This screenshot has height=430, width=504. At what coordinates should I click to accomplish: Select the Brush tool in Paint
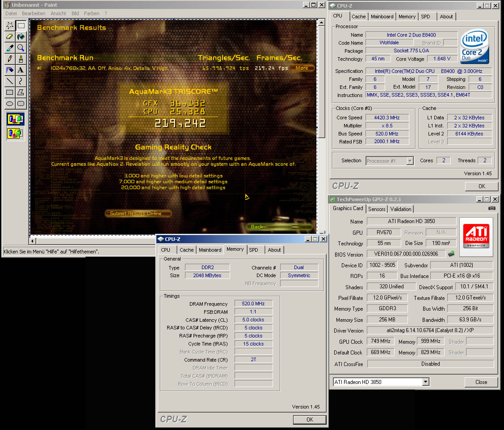pyautogui.click(x=21, y=59)
